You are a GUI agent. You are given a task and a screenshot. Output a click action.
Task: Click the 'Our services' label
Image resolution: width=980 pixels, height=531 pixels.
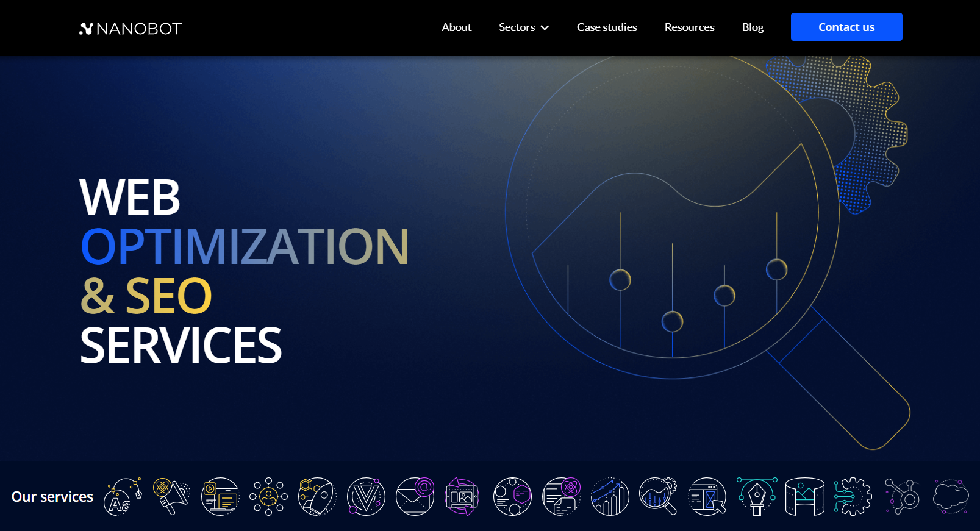click(x=52, y=497)
